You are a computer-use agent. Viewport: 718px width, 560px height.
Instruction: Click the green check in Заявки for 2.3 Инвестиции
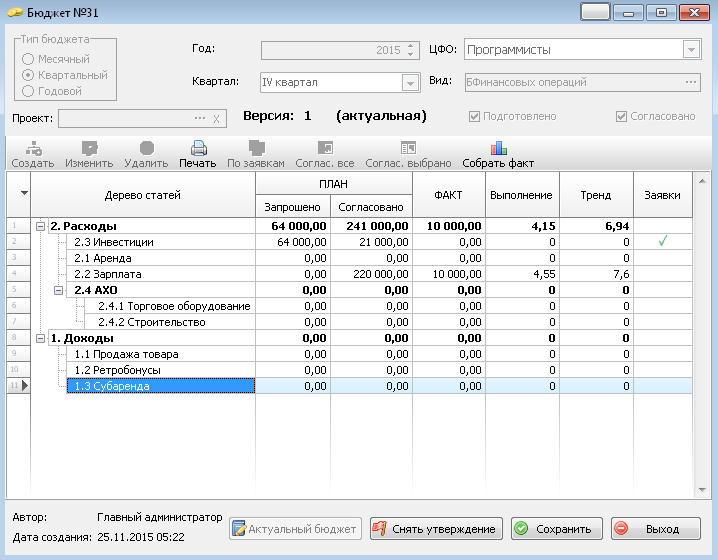coord(662,241)
